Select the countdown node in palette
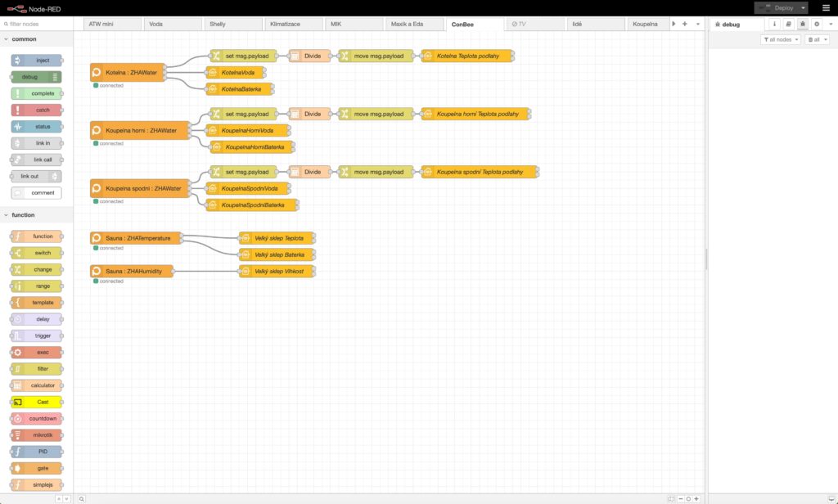The width and height of the screenshot is (838, 504). [x=36, y=418]
